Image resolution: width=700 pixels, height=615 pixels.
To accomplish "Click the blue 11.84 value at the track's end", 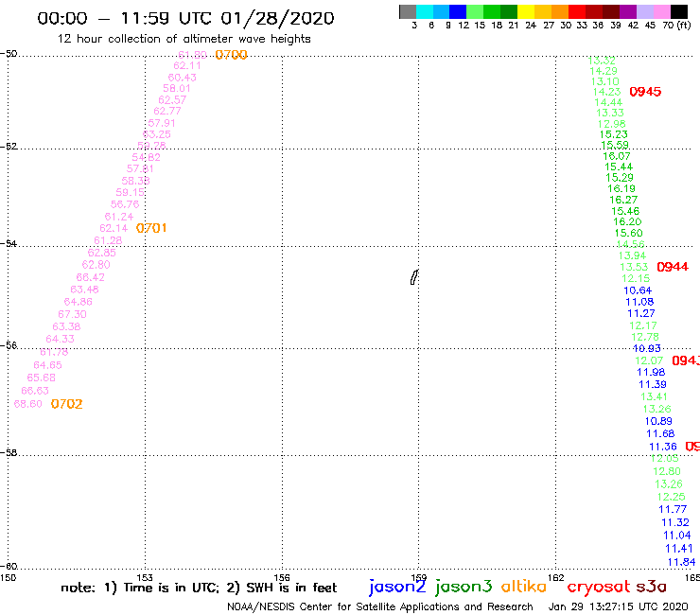I will 682,562.
